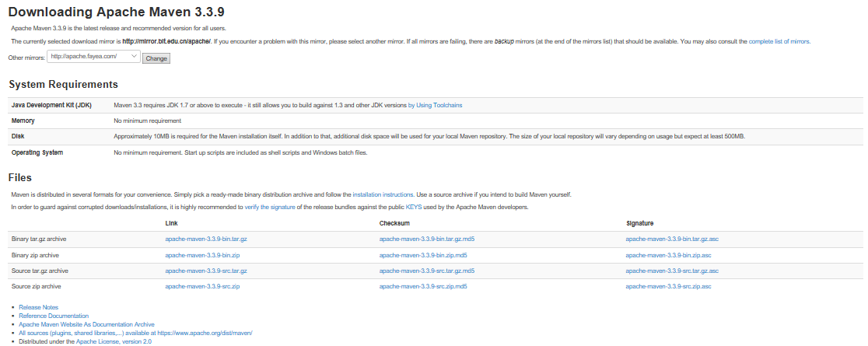868x346 pixels.
Task: Open checksum apache-maven-3.3.9-src.tar.gz.md5
Action: click(427, 271)
